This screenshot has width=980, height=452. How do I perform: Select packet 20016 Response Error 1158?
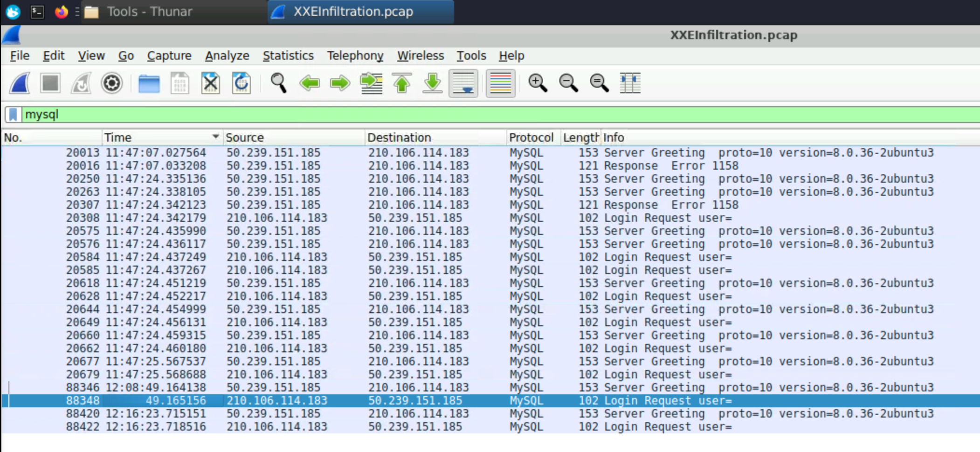click(490, 166)
